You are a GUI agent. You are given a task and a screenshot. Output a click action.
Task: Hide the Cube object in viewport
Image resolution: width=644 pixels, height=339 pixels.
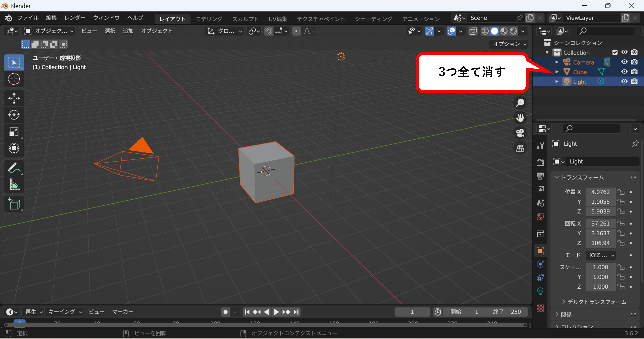click(x=624, y=72)
